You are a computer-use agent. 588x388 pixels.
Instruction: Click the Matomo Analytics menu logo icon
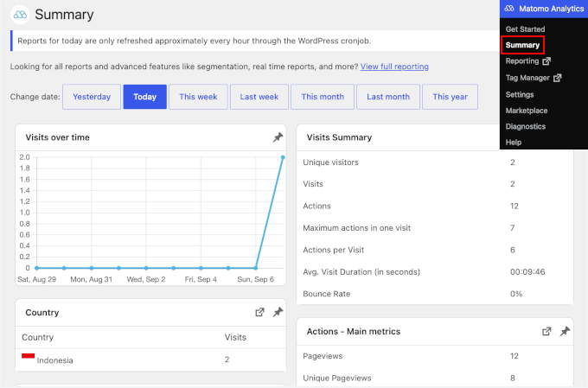coord(508,9)
